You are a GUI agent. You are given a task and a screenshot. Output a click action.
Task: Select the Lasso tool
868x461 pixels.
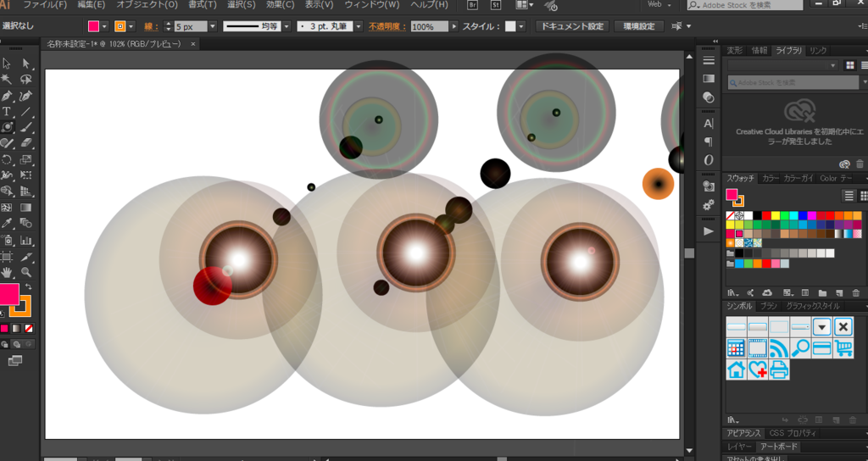(25, 79)
